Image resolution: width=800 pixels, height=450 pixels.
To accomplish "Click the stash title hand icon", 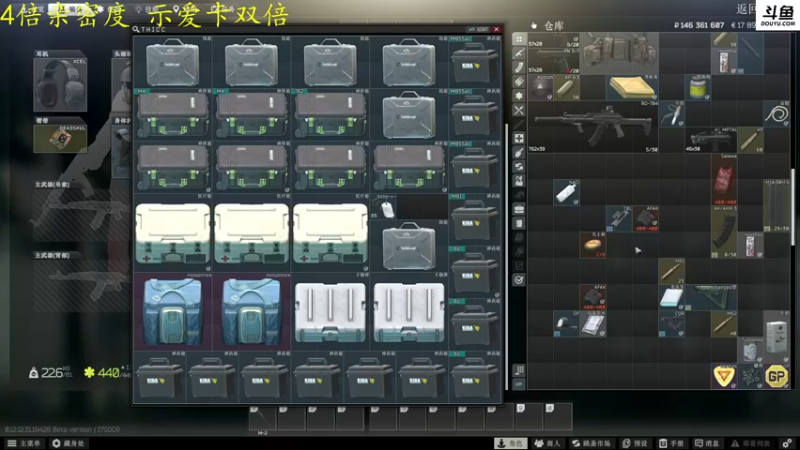I will pos(534,25).
